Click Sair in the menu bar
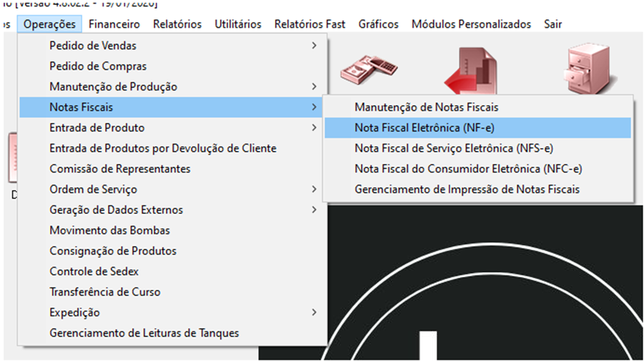This screenshot has width=644, height=362. click(553, 24)
